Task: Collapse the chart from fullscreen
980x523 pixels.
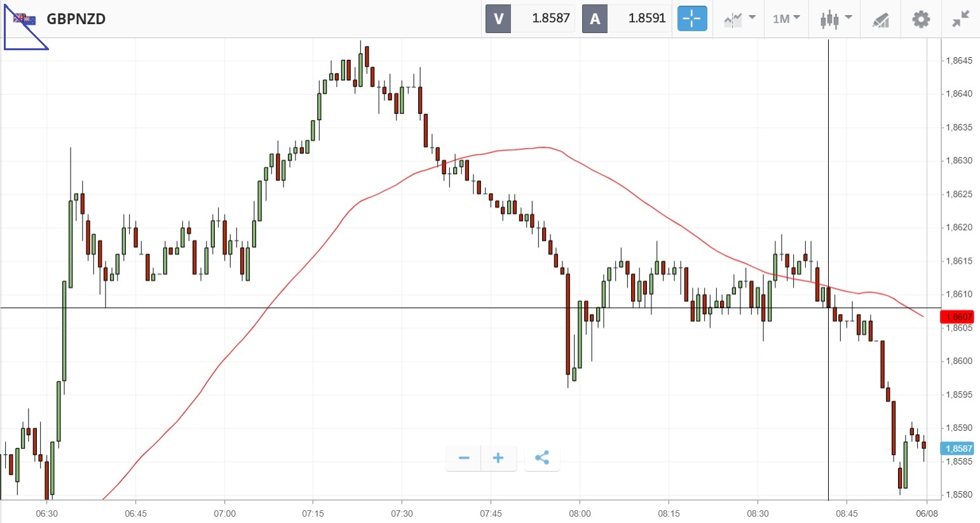Action: tap(960, 19)
